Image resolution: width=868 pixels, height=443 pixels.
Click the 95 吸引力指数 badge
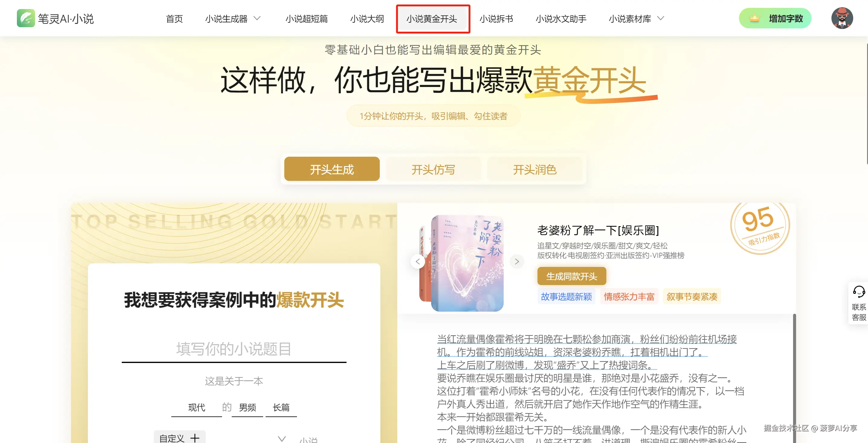tap(760, 228)
